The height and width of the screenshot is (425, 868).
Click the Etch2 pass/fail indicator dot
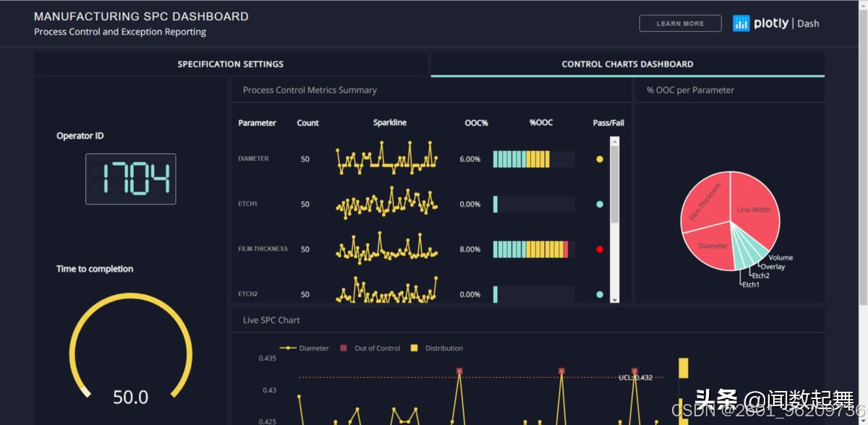coord(600,294)
